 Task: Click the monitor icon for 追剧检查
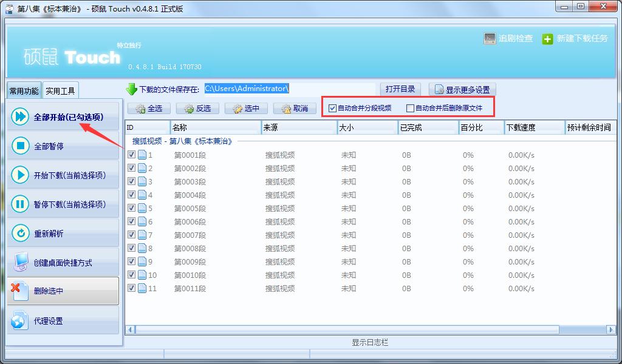coord(489,38)
